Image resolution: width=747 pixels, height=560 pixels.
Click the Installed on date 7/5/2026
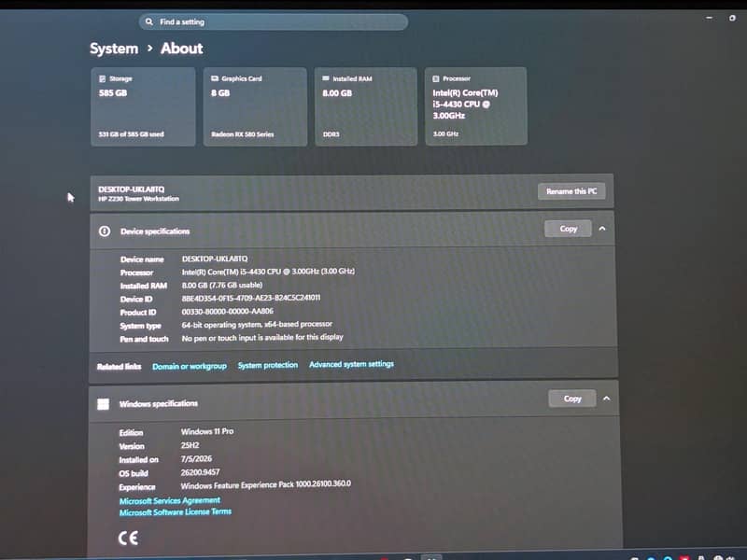point(196,458)
